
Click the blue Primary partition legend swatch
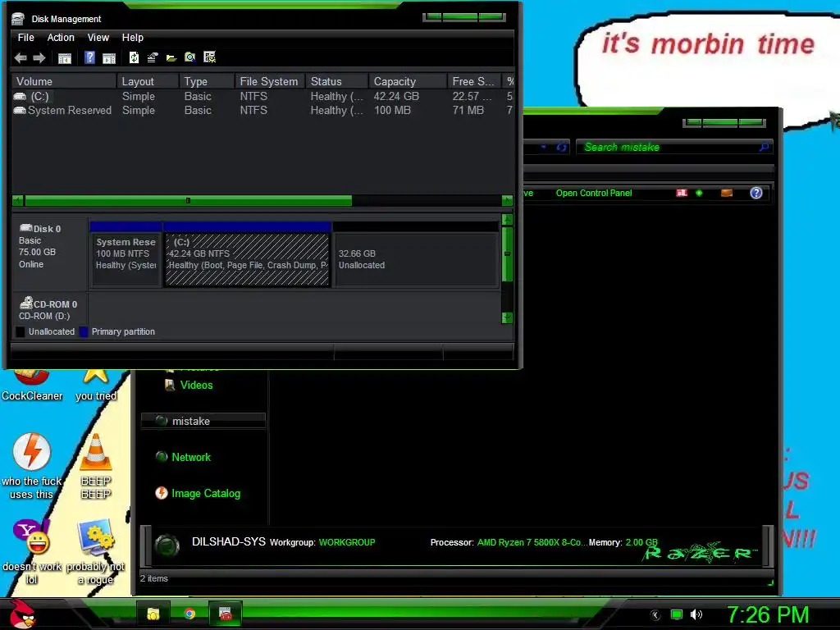coord(84,332)
